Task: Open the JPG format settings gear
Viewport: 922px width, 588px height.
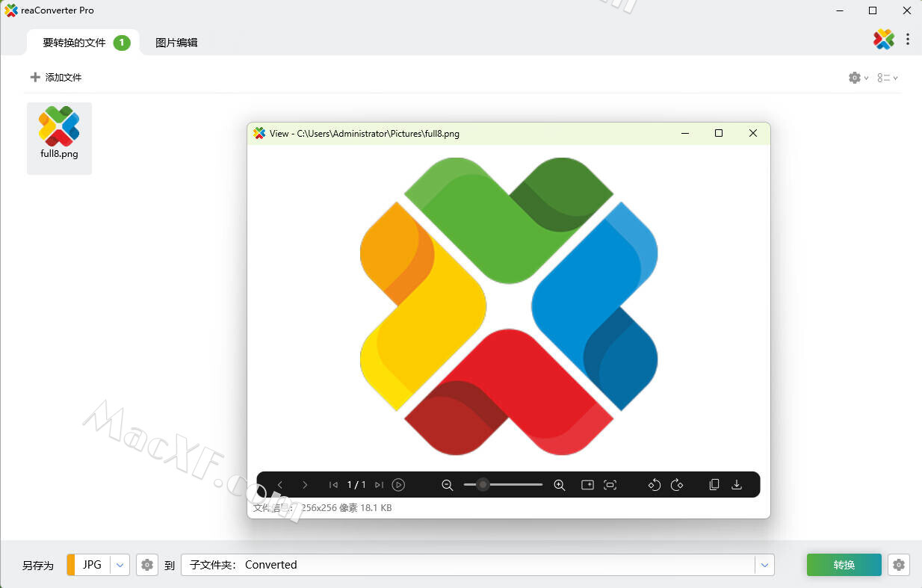Action: click(147, 565)
